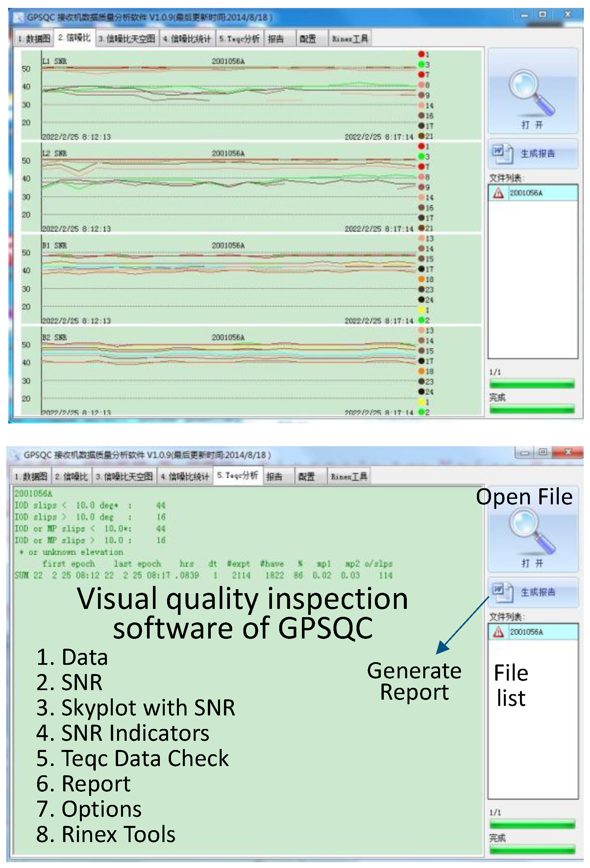Click the yellow satellite 1 dot in the B1 SNR legend

[421, 310]
